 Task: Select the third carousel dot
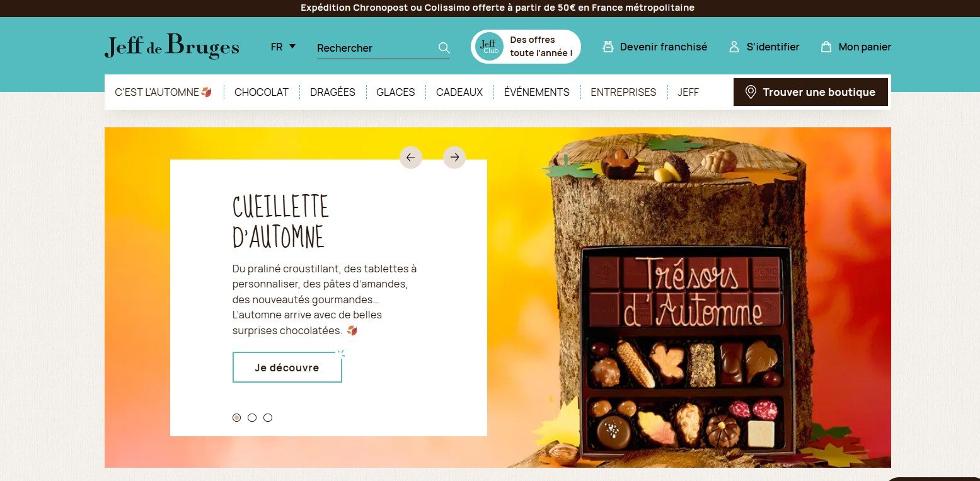pyautogui.click(x=268, y=417)
